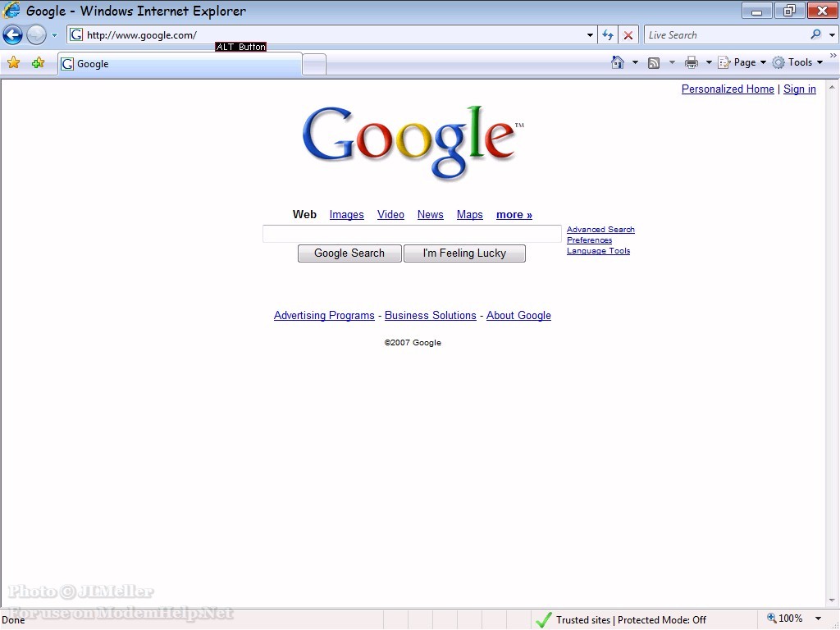
Task: Open the Tools menu
Action: click(797, 62)
